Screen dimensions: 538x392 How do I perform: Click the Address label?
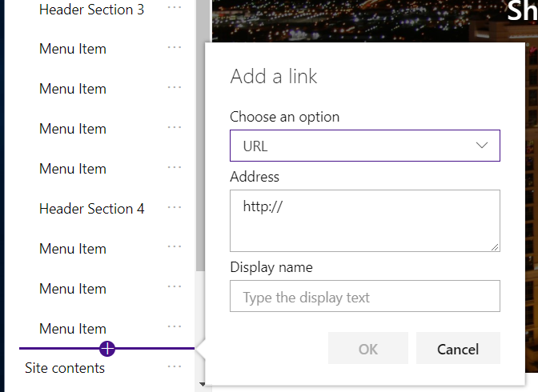click(x=255, y=177)
